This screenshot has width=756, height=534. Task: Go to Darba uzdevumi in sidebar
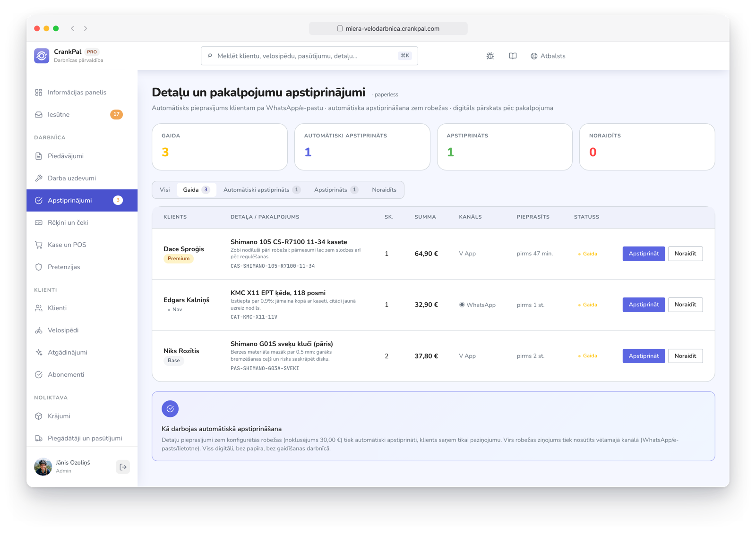[x=82, y=178]
